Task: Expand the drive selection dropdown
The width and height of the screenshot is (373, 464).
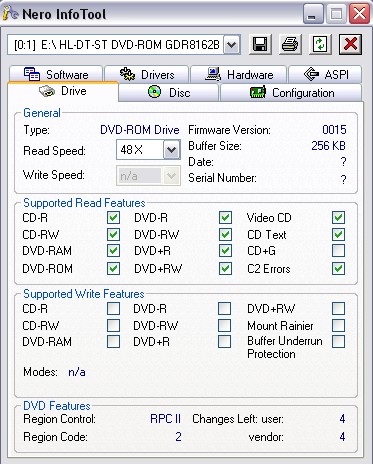Action: [232, 44]
